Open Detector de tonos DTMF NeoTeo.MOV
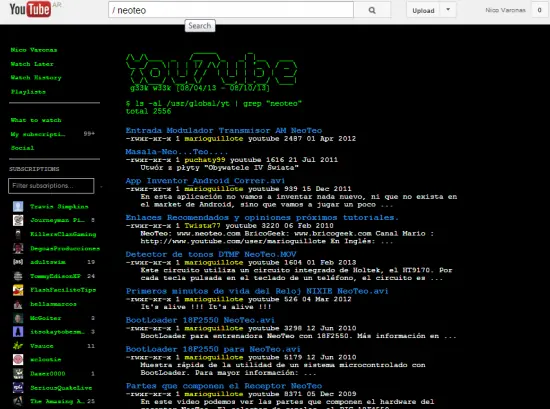The width and height of the screenshot is (550, 409). point(211,254)
